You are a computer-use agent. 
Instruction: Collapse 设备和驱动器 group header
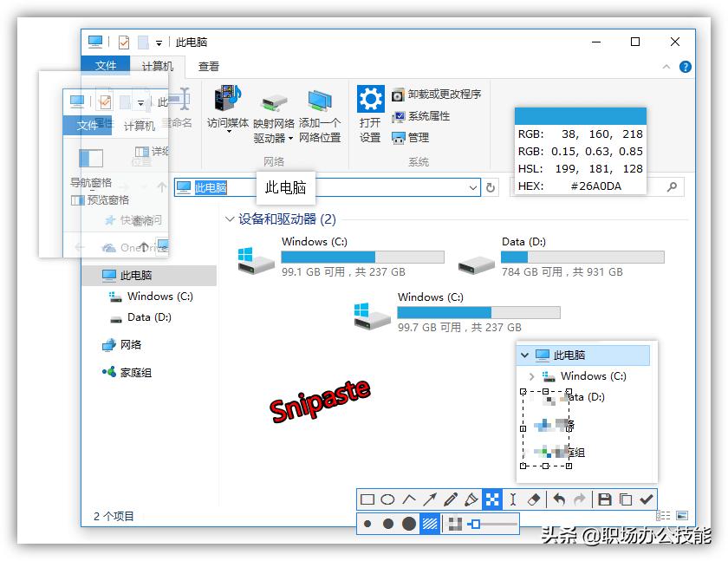coord(230,219)
